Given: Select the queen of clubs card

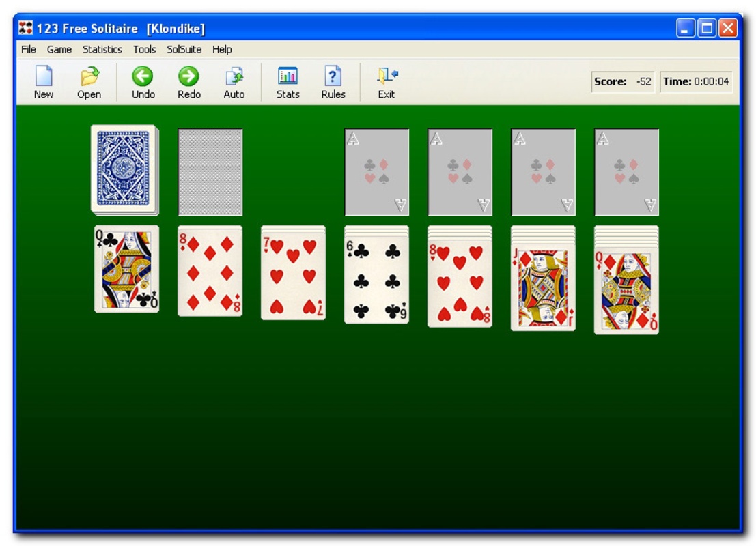Looking at the screenshot, I should coord(127,269).
